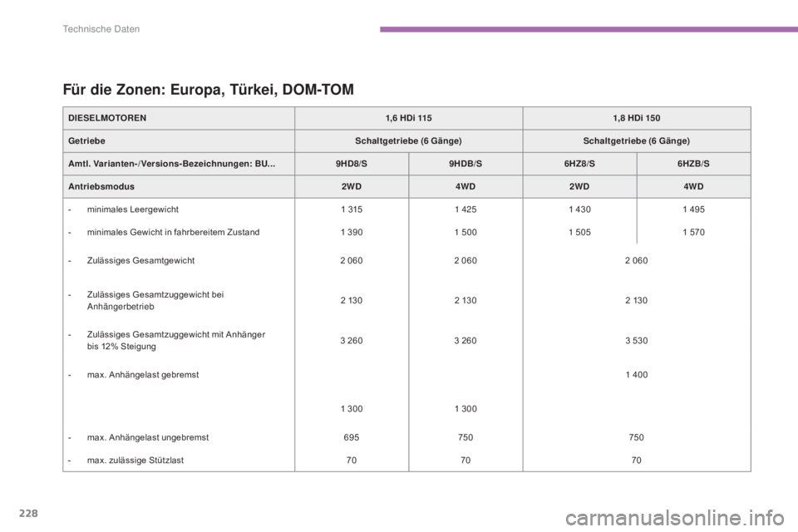Image resolution: width=798 pixels, height=532 pixels.
Task: Select the '1,6 HDi 115' column header
Action: click(409, 118)
